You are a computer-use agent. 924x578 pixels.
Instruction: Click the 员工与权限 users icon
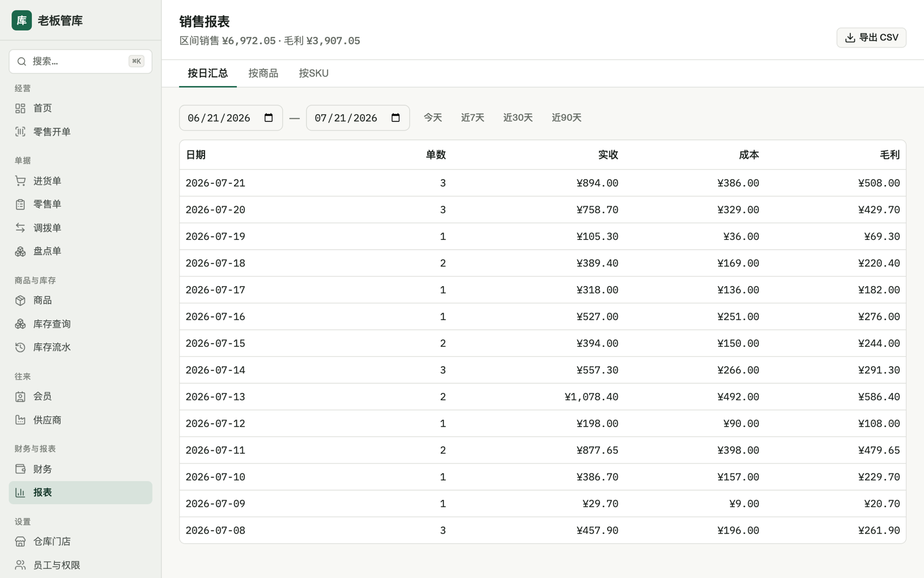20,565
